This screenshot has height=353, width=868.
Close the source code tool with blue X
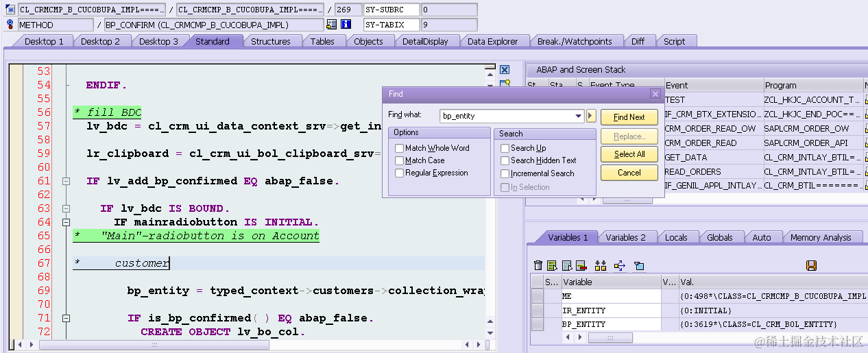click(x=505, y=70)
